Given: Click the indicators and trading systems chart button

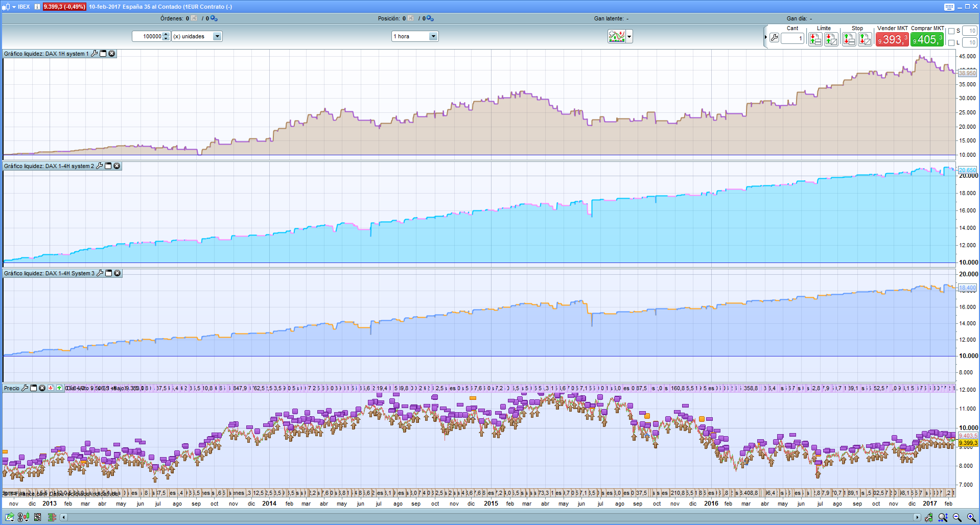Looking at the screenshot, I should 616,36.
